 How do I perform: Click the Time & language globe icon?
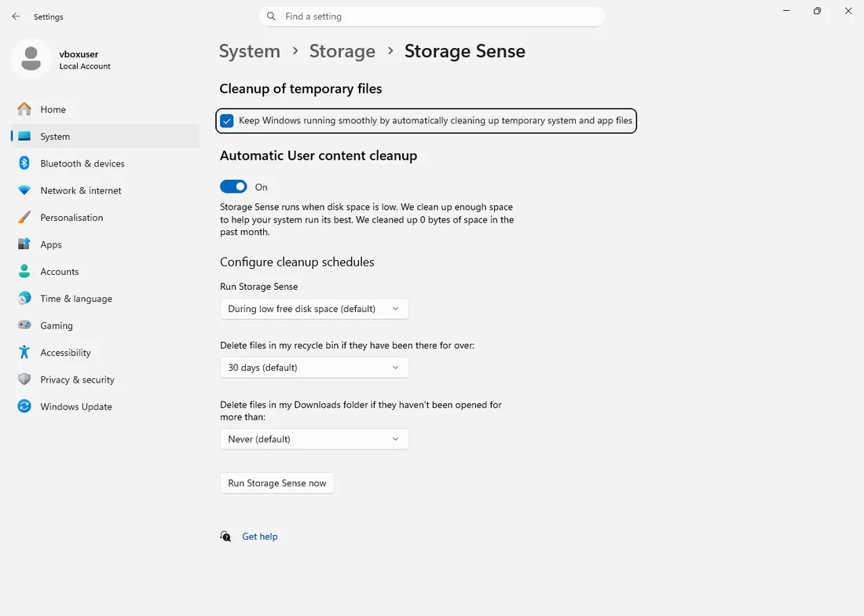point(24,298)
